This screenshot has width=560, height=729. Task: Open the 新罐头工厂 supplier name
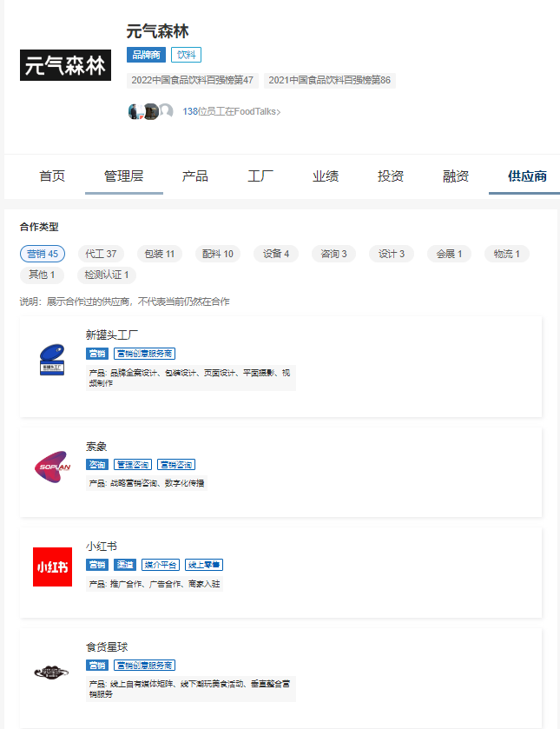point(111,335)
